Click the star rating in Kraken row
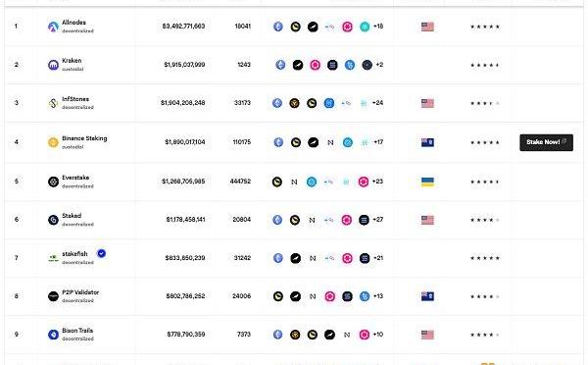The height and width of the screenshot is (365, 588). [485, 65]
